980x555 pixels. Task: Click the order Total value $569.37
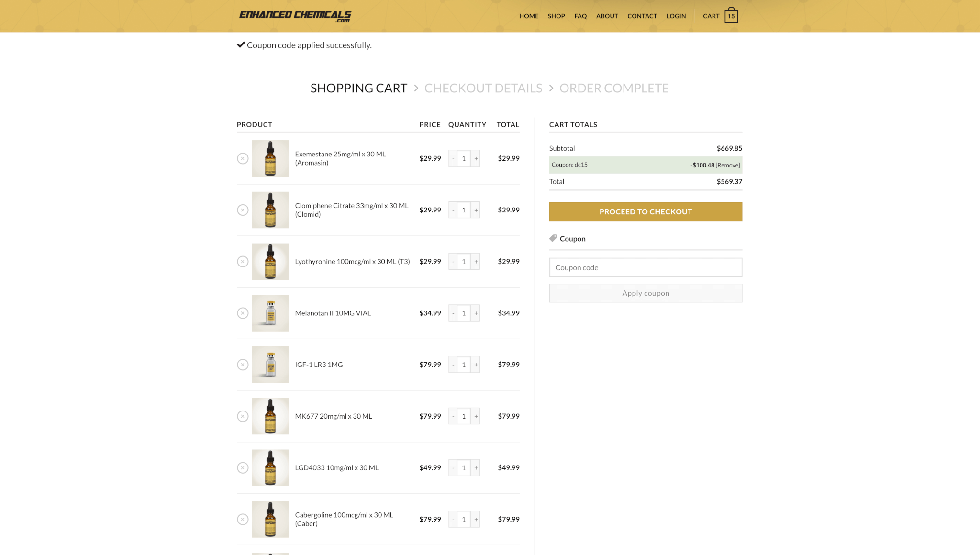729,181
